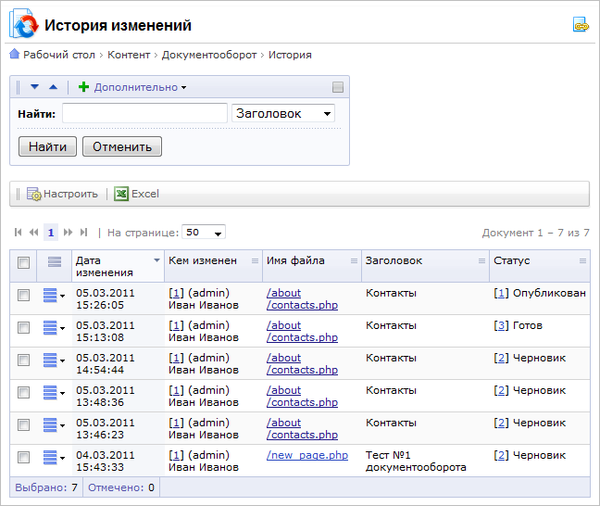The height and width of the screenshot is (506, 600).
Task: Check the row dated 05.03.2011 15:26:05
Action: [x=24, y=294]
